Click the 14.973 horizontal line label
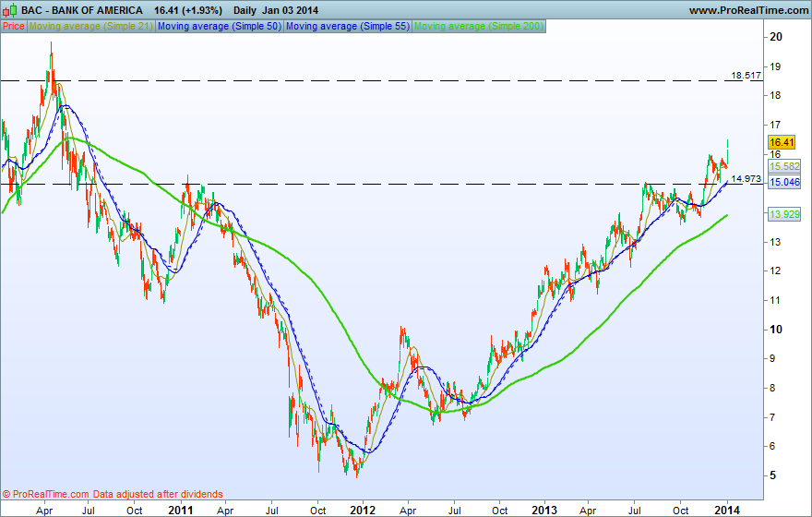Screen dimensions: 812x517 746,179
